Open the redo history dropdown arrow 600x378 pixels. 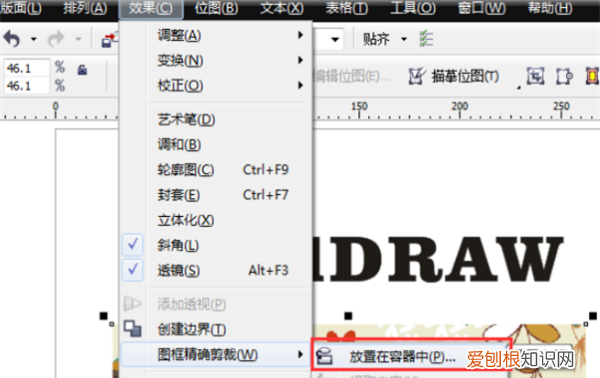[78, 39]
